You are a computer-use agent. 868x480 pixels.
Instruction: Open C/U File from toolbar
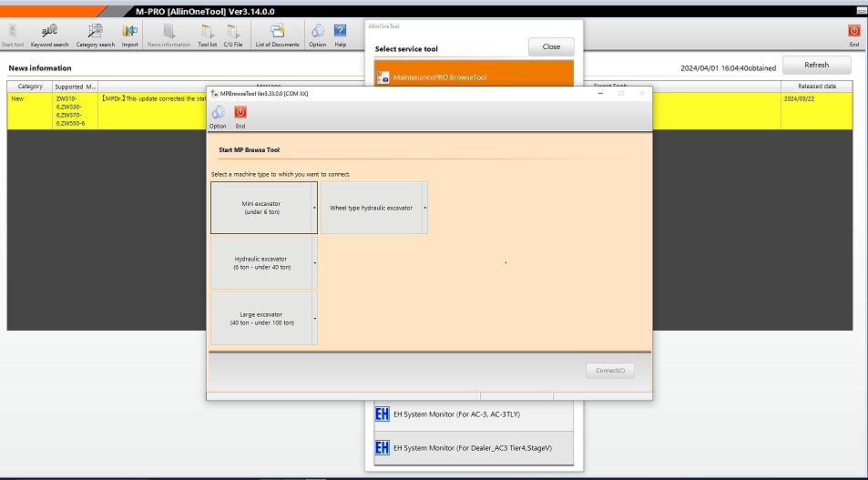tap(233, 36)
